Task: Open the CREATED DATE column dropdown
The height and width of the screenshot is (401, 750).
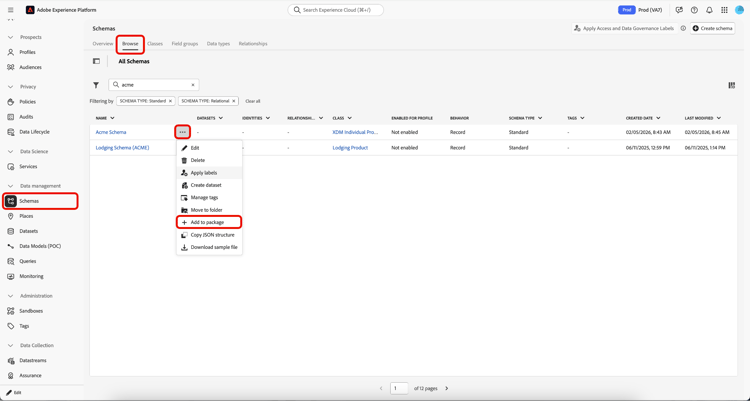Action: pyautogui.click(x=658, y=118)
